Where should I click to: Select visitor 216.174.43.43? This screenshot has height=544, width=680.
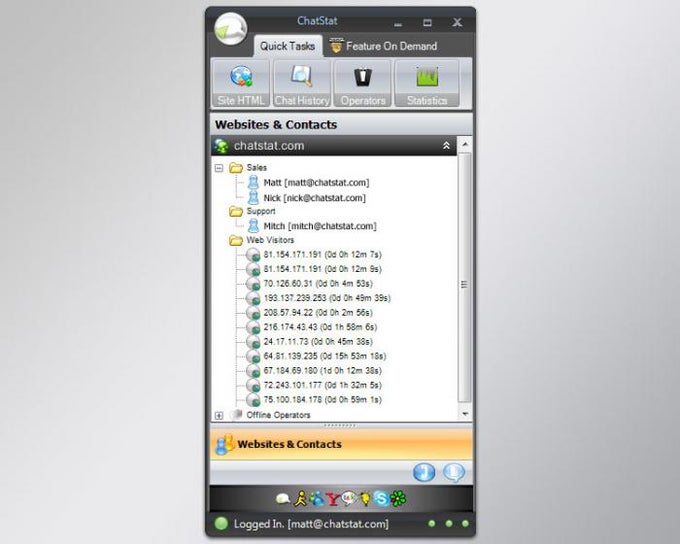(320, 327)
